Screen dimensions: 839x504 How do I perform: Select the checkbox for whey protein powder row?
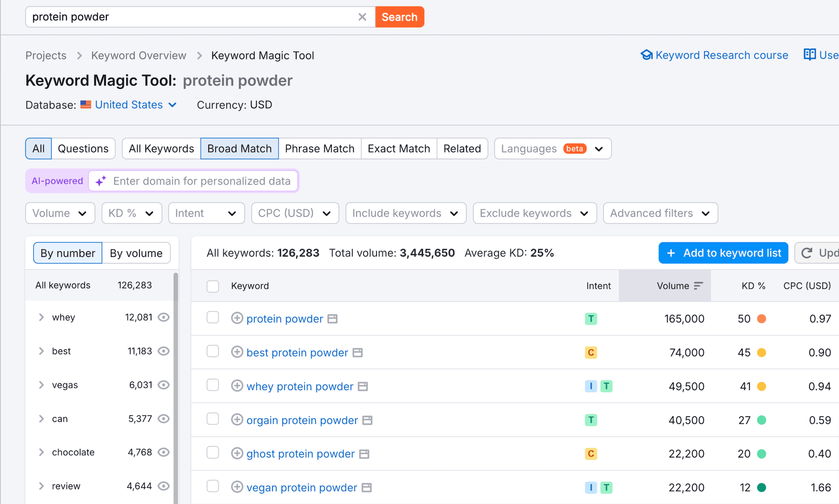pos(213,385)
